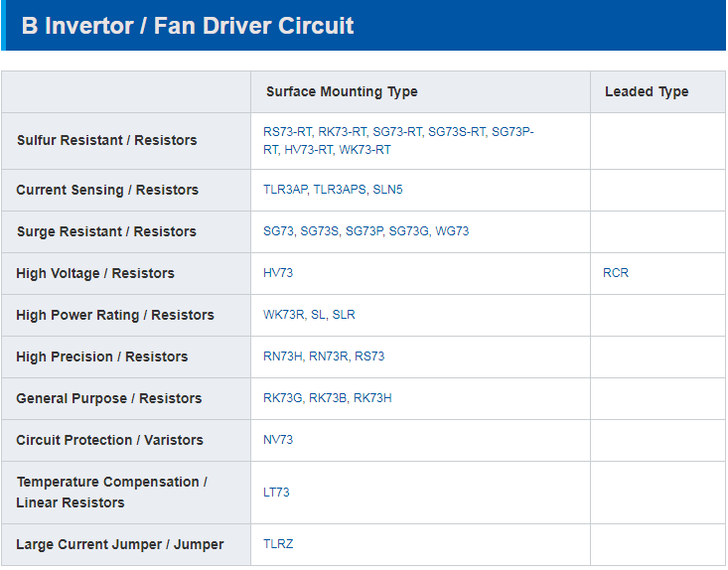Select the TLR3AP current sensing link

click(x=285, y=190)
